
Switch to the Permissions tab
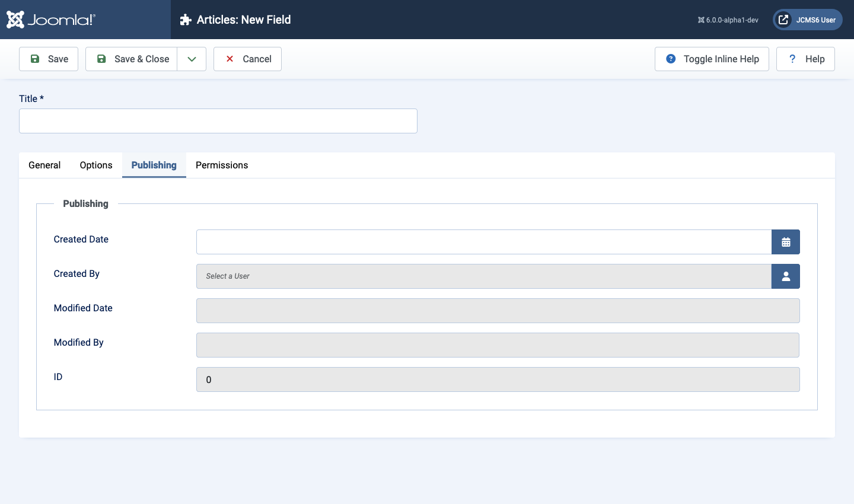[x=222, y=165]
